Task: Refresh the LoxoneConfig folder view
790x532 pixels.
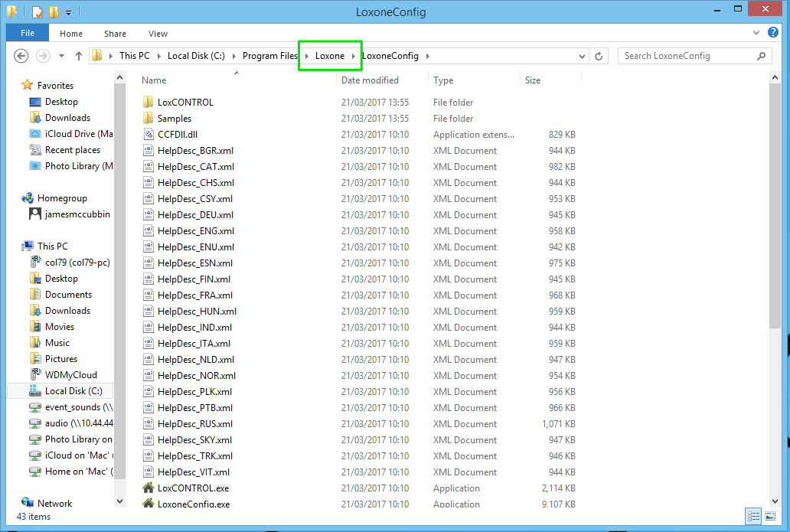Action: (599, 56)
